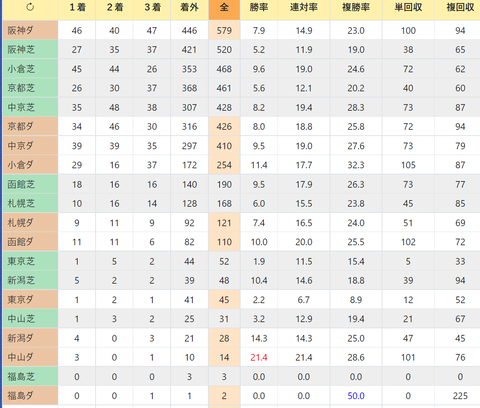Sort by 勝率 column header
This screenshot has height=408, width=480.
(x=259, y=8)
